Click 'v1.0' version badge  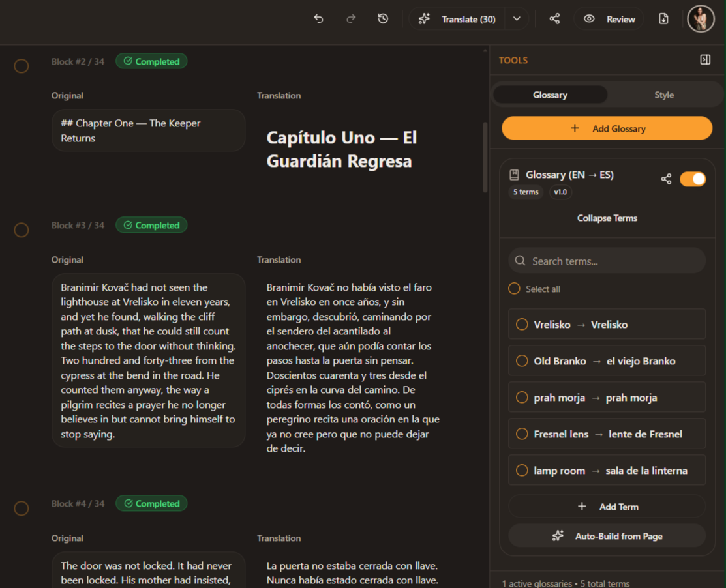click(x=560, y=192)
